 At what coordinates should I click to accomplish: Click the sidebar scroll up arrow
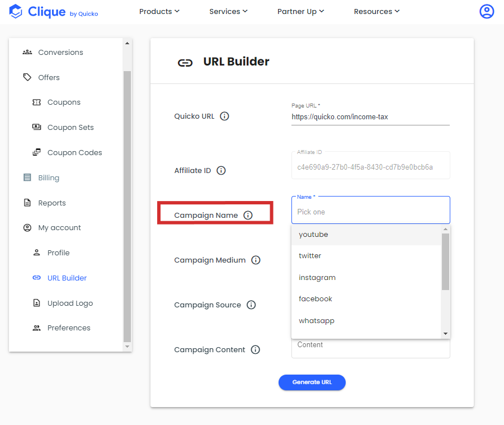pyautogui.click(x=128, y=43)
